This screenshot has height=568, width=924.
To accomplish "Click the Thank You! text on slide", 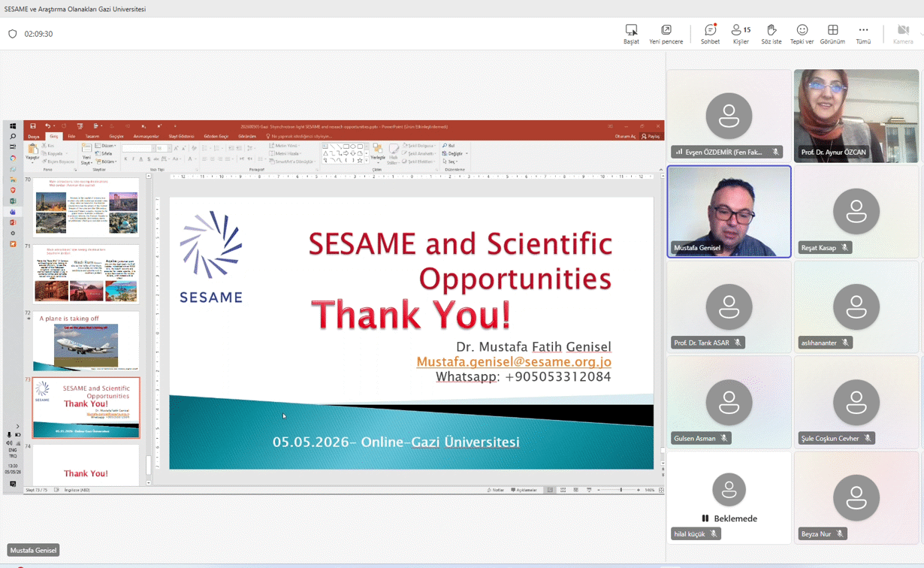I will [411, 315].
